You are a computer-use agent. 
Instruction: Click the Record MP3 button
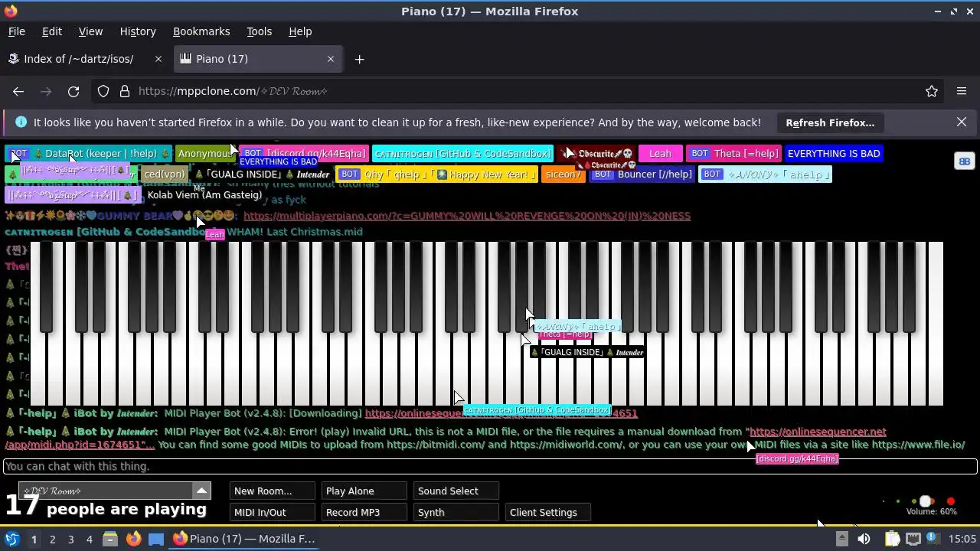pyautogui.click(x=364, y=512)
